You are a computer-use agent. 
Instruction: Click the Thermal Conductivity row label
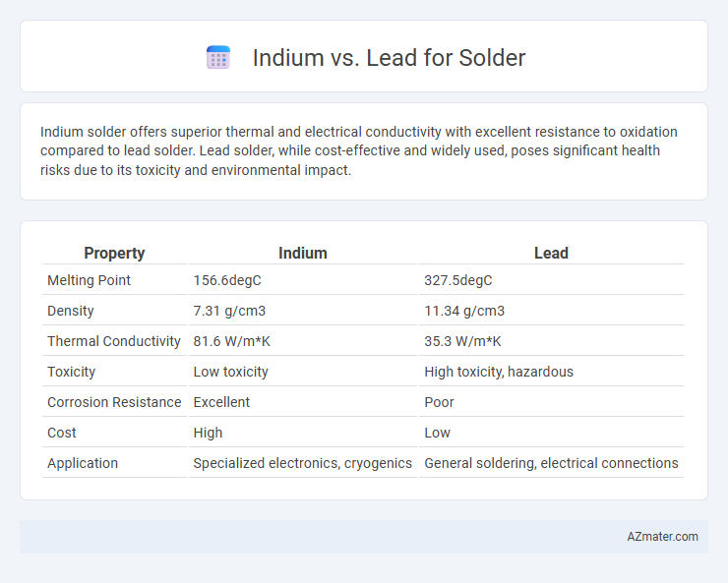[x=114, y=341]
